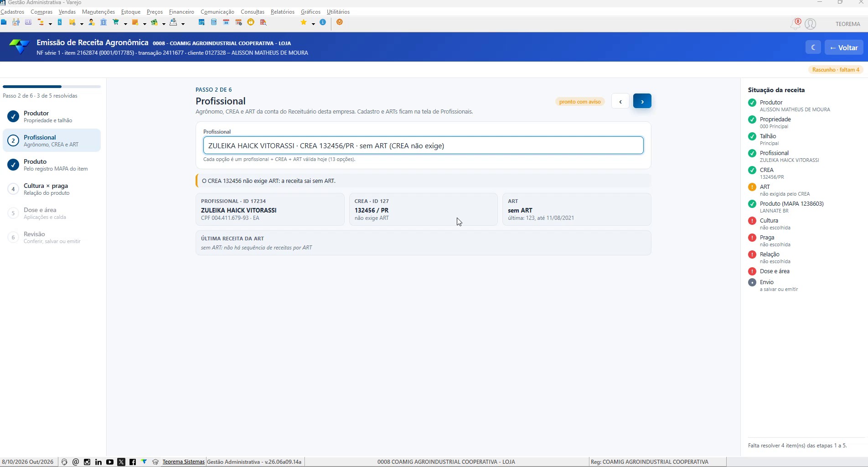Click the calendar 30 toolbar icon

[226, 22]
